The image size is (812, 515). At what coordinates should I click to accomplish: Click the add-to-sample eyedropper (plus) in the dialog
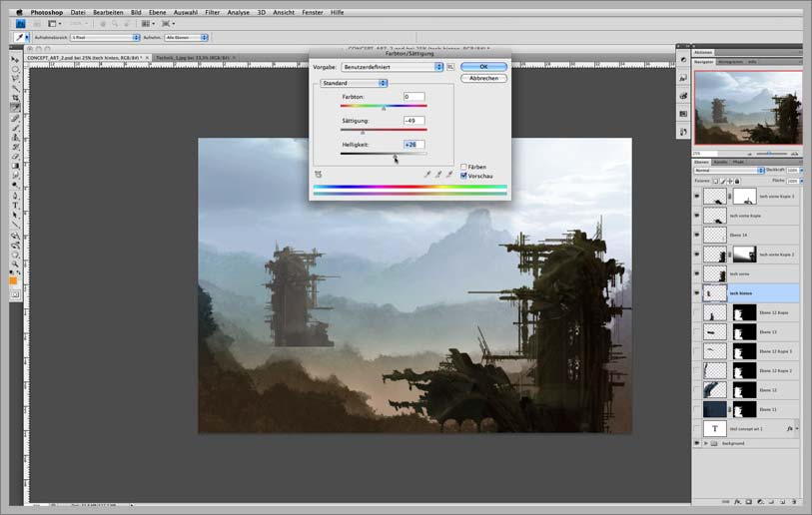[438, 175]
